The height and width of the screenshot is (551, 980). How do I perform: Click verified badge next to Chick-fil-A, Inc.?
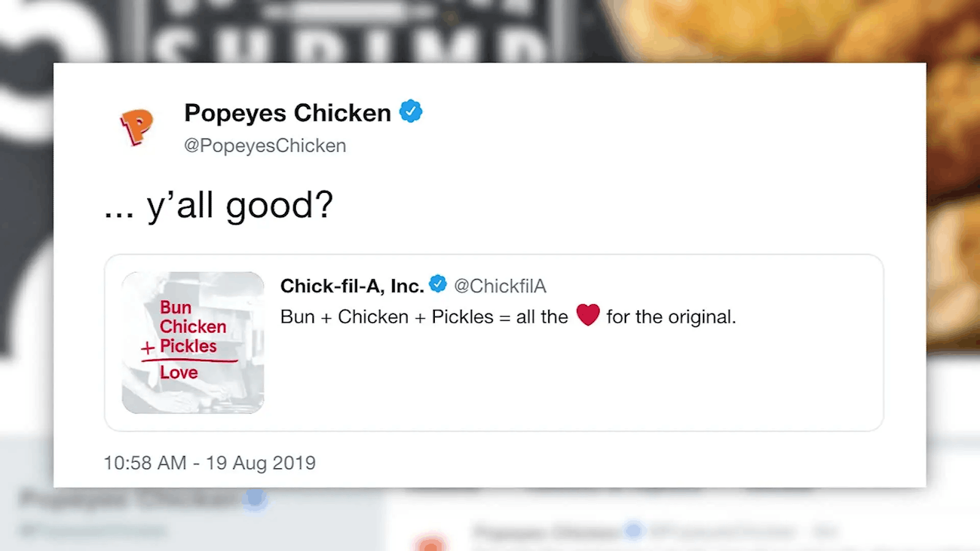click(437, 284)
